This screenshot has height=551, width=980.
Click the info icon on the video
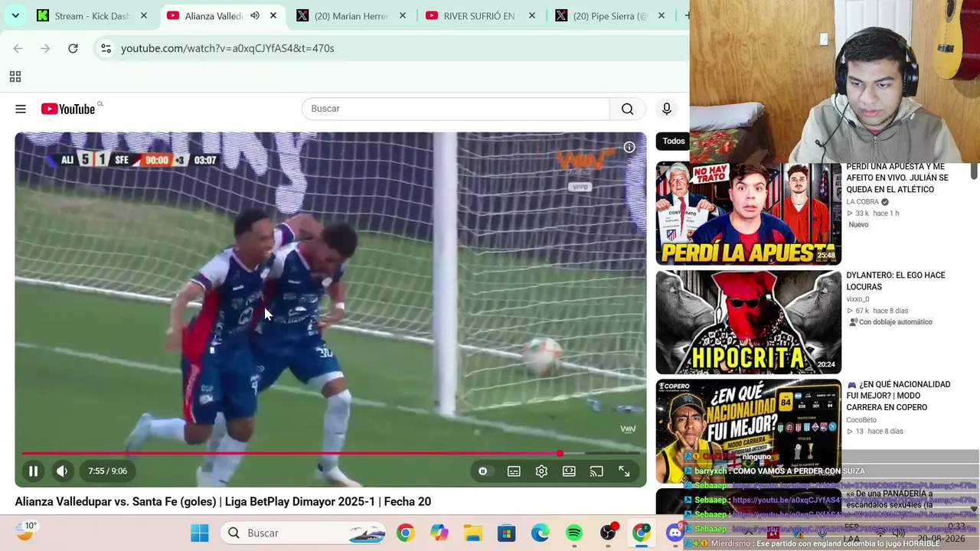click(x=629, y=147)
